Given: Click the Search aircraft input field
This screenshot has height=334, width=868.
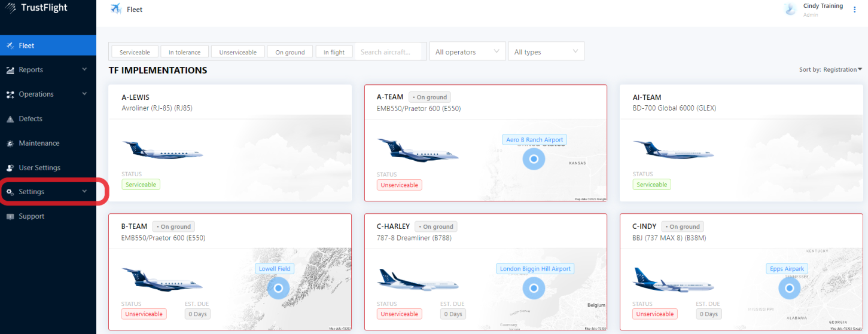Looking at the screenshot, I should click(390, 52).
